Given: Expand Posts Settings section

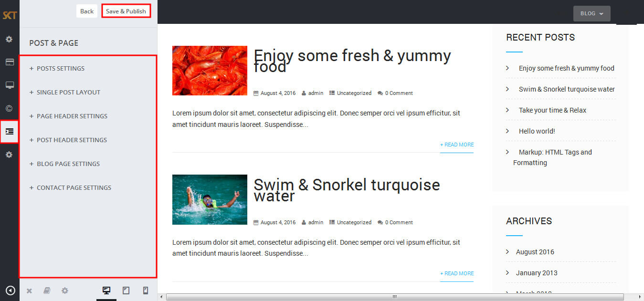Looking at the screenshot, I should tap(57, 68).
